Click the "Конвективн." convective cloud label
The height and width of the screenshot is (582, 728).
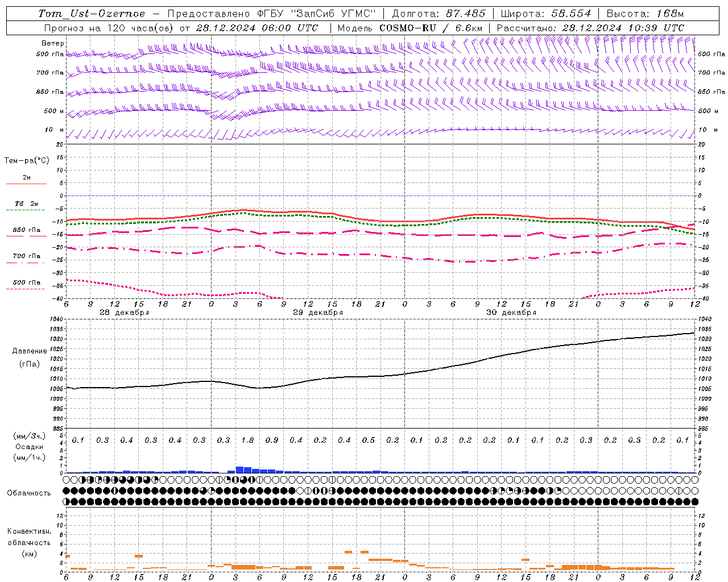[29, 531]
